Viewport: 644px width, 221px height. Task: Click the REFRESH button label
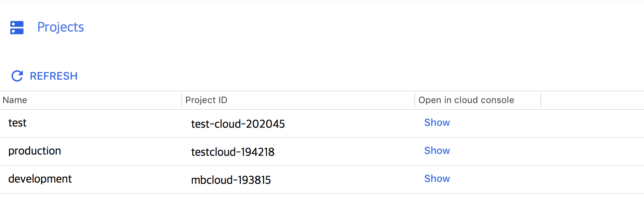[x=54, y=76]
